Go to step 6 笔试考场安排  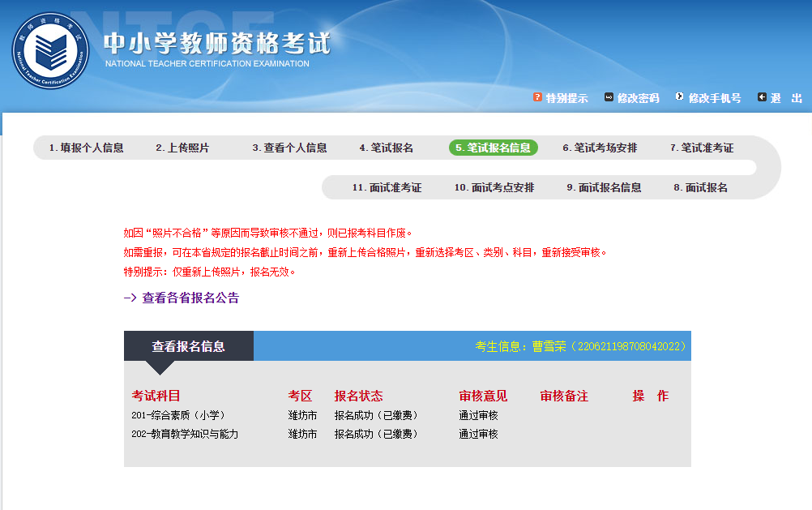coord(600,148)
